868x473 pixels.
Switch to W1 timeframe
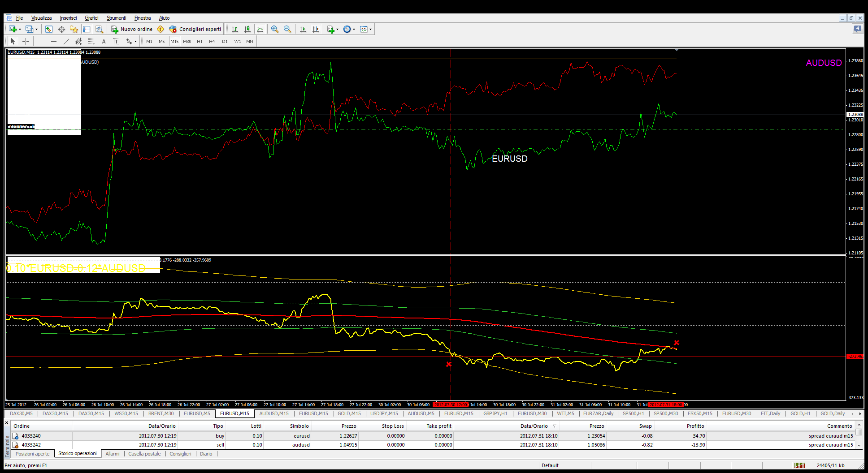(238, 41)
